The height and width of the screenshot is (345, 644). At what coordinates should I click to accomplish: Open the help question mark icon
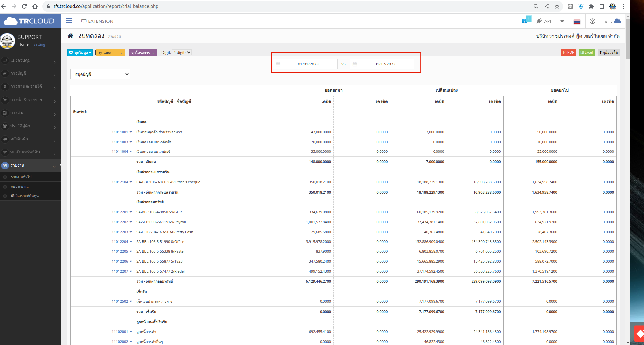click(x=593, y=21)
